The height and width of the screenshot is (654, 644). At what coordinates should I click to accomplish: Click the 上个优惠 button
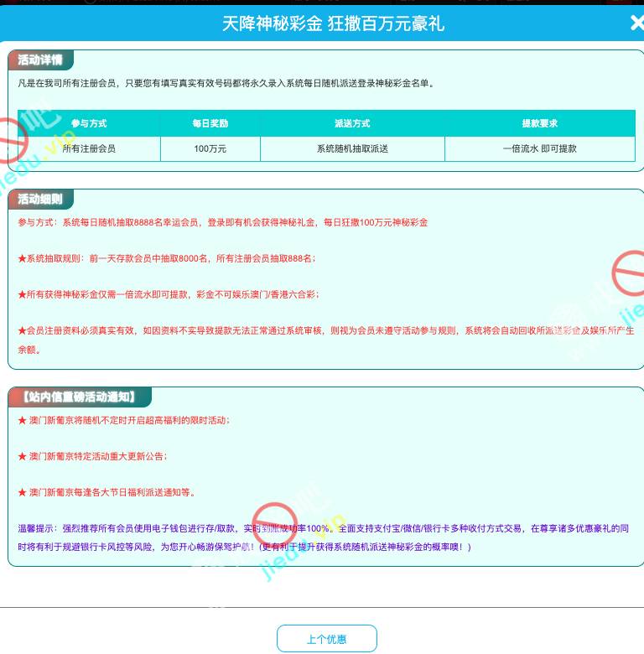(326, 639)
